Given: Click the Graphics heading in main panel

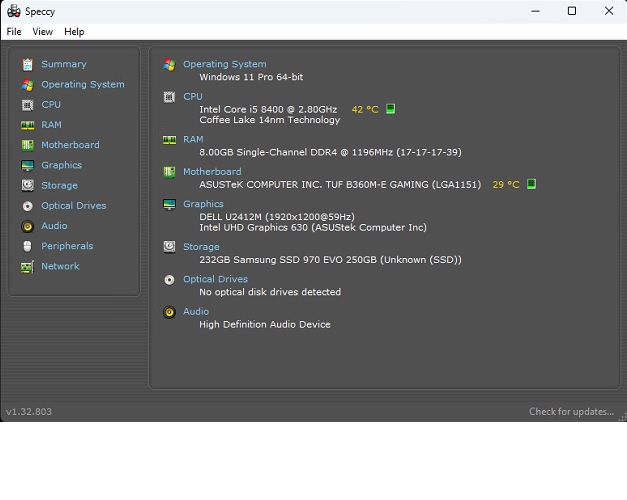Looking at the screenshot, I should 203,204.
